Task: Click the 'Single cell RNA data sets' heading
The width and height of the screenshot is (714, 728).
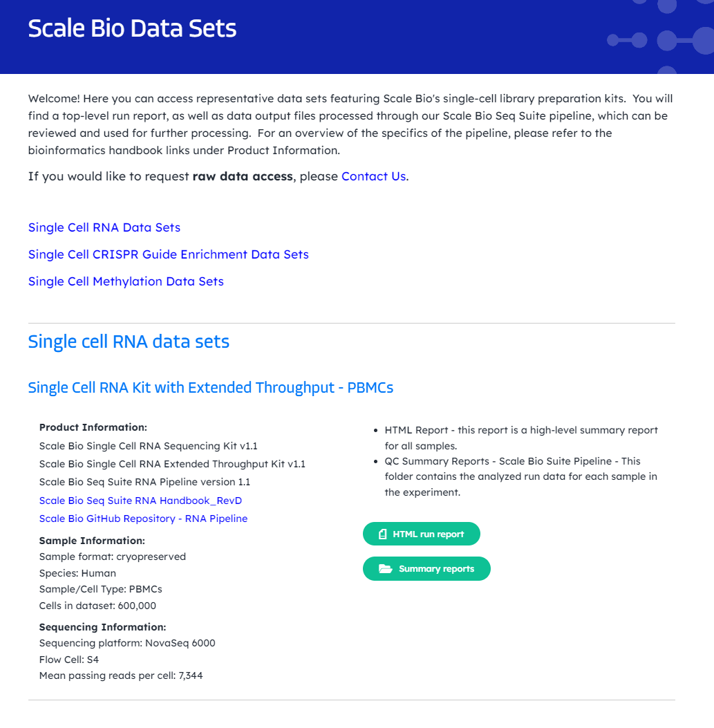Action: coord(129,342)
